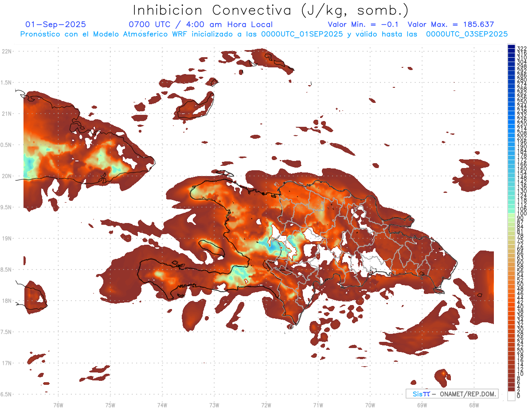Screen dimensions: 532x411
Task: Click the '9.5N' latitude label
Action: pyautogui.click(x=7, y=207)
